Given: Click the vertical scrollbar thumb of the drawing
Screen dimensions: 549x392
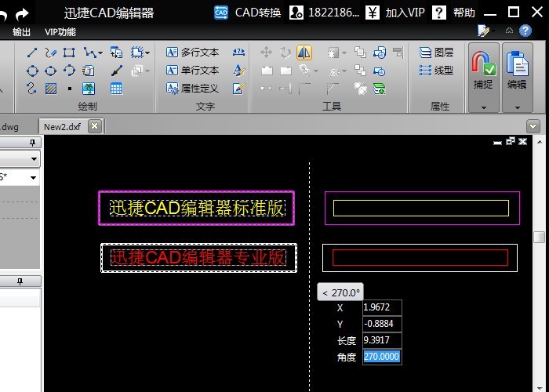Looking at the screenshot, I should click(540, 237).
